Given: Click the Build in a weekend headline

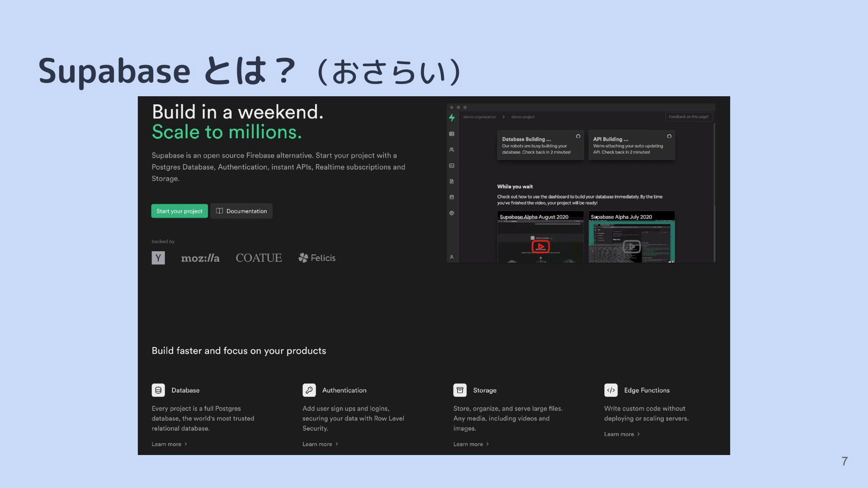Looking at the screenshot, I should pyautogui.click(x=238, y=112).
